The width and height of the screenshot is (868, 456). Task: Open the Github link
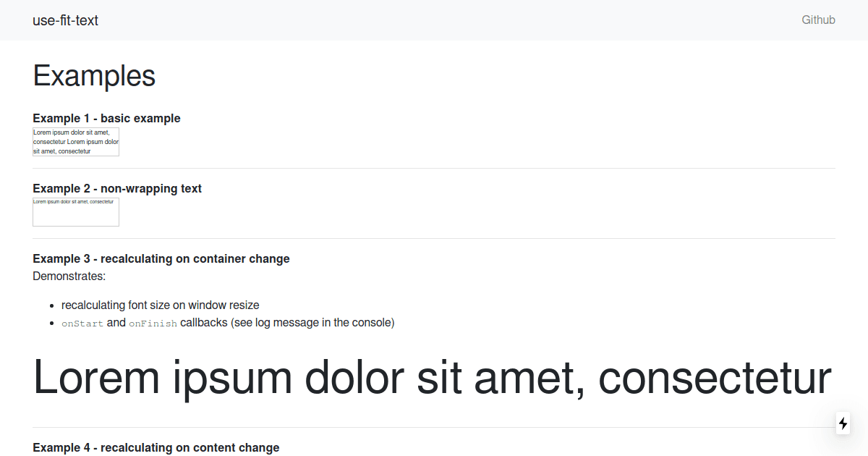click(818, 20)
